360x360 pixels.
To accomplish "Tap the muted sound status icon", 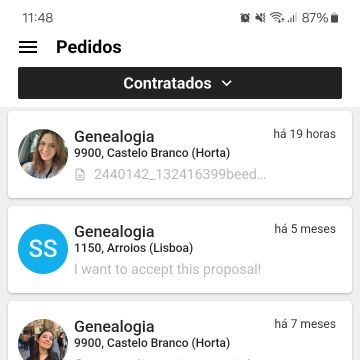I will (260, 18).
